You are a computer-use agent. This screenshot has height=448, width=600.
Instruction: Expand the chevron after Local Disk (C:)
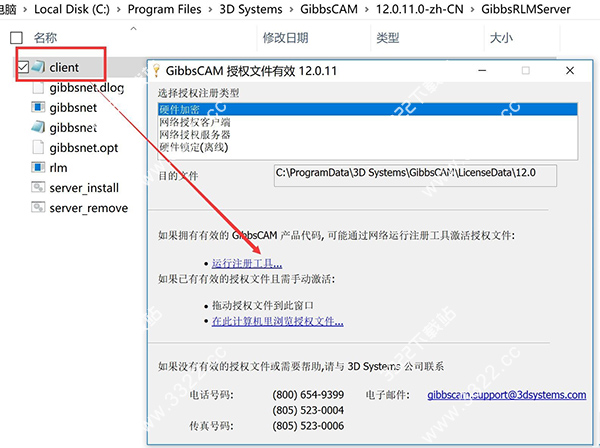(x=119, y=9)
